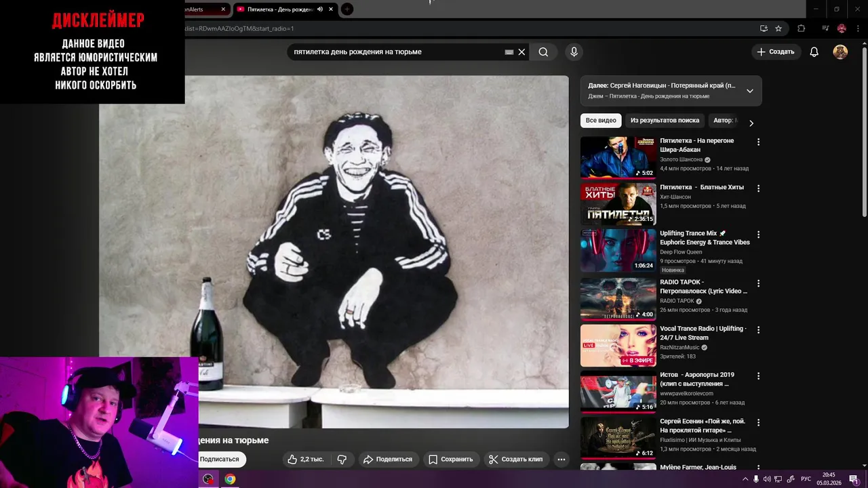The height and width of the screenshot is (488, 868).
Task: Click the Создать create button
Action: click(776, 52)
